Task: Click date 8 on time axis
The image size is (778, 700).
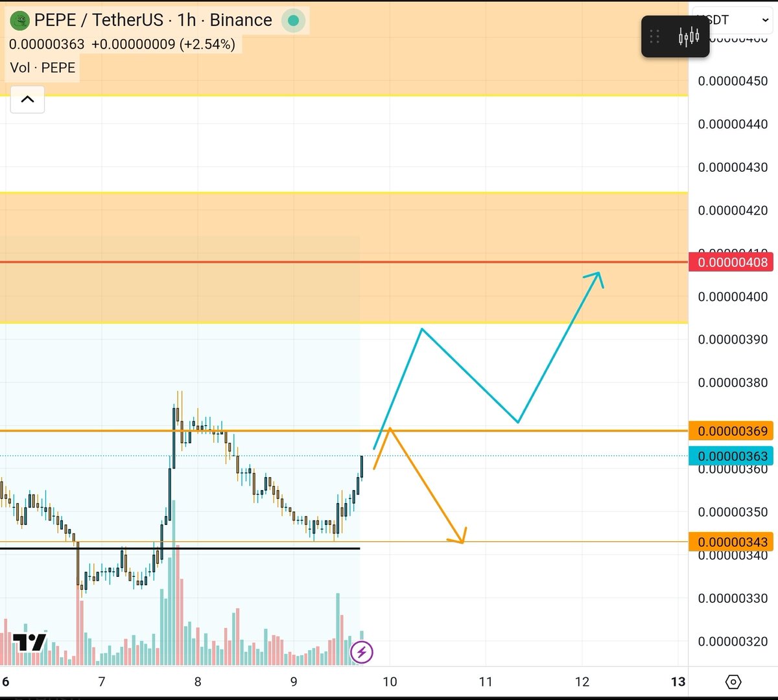Action: [198, 681]
